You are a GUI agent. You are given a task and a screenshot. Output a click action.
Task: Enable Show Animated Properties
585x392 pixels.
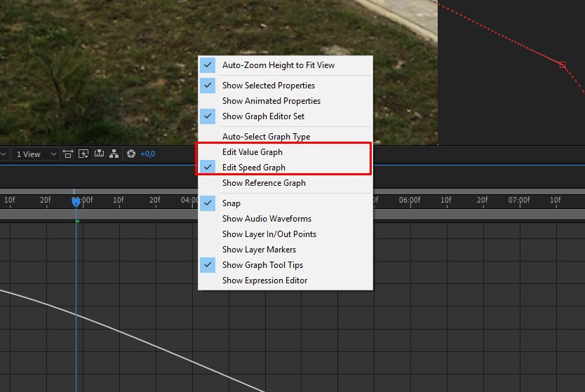coord(285,101)
